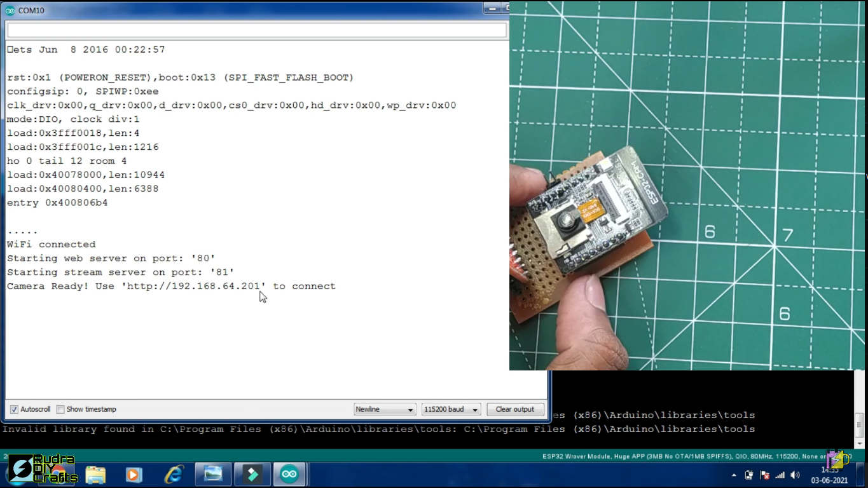Click the 'load:0x40080400,len:6388' line
The height and width of the screenshot is (488, 868).
click(83, 189)
